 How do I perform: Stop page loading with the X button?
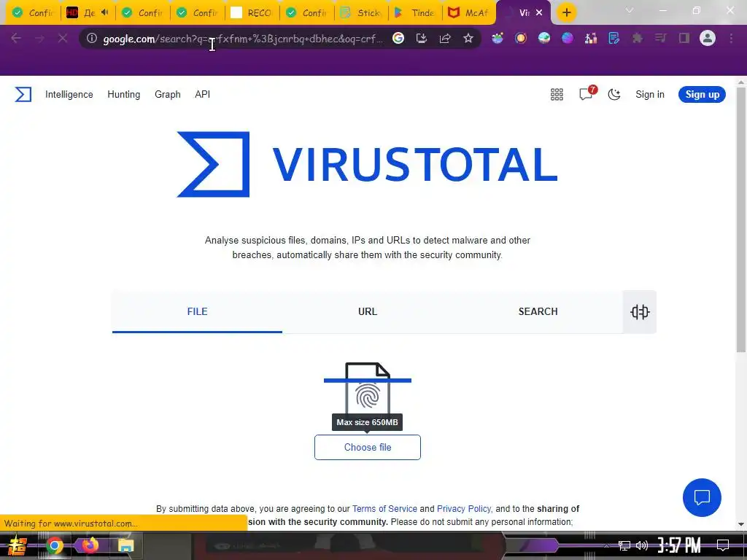pos(63,38)
